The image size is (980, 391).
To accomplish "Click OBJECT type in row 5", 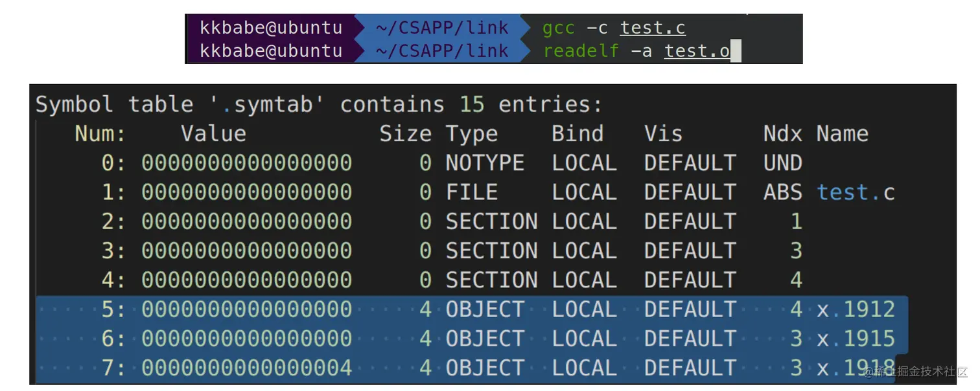I will point(485,309).
